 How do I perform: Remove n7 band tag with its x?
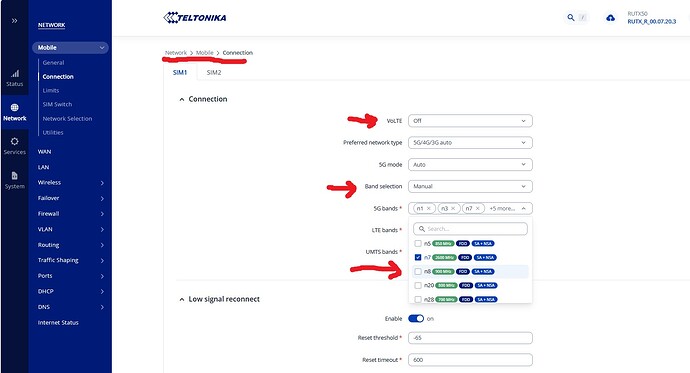[x=478, y=208]
